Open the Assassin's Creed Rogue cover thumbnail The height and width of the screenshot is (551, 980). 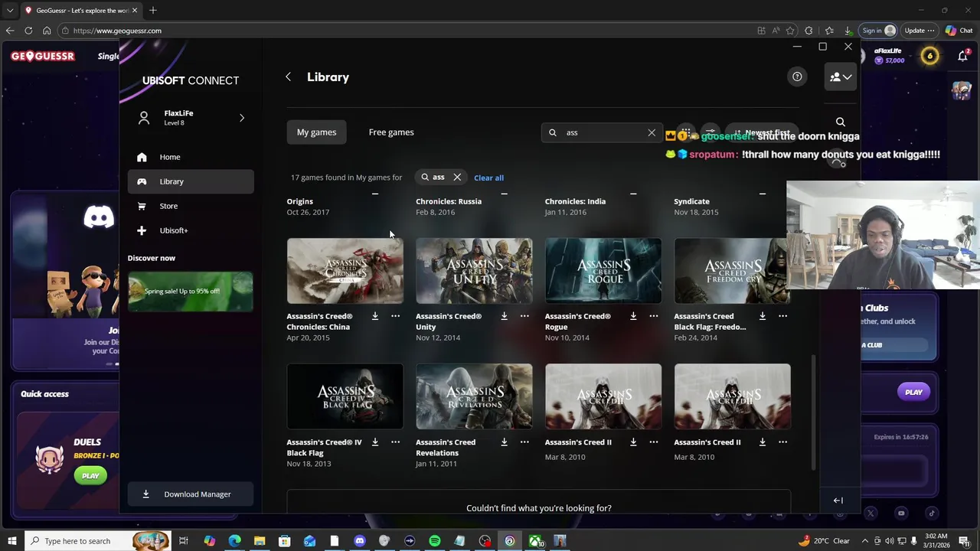coord(603,271)
